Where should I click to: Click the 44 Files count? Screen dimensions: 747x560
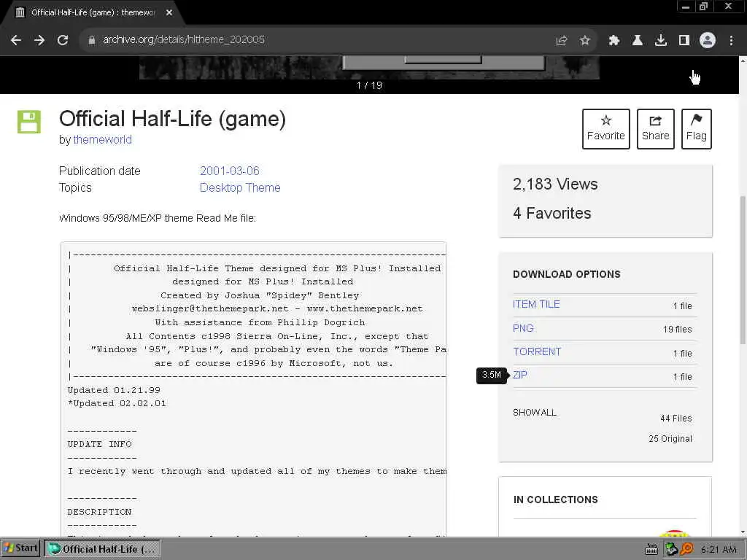pyautogui.click(x=676, y=419)
